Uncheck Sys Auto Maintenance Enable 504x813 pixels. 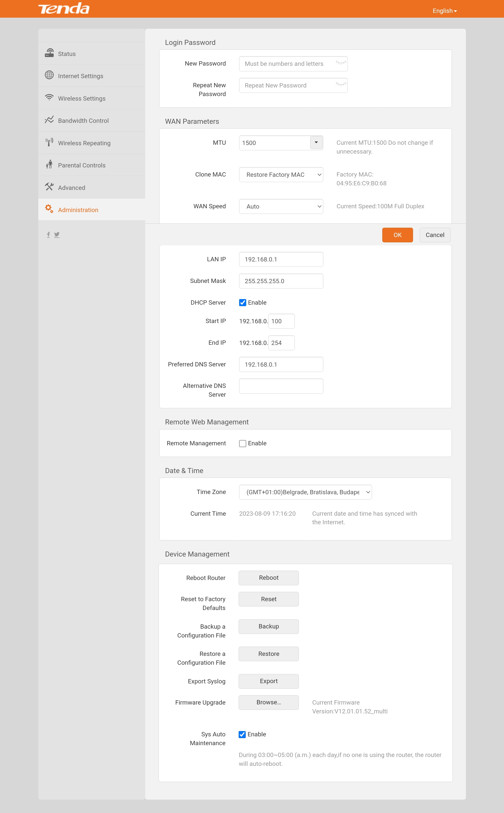(x=242, y=734)
